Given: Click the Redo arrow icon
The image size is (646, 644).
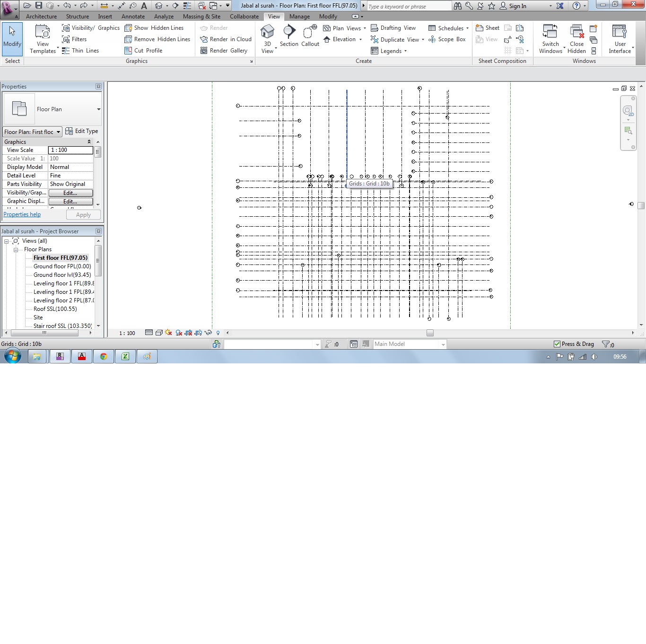Looking at the screenshot, I should (84, 6).
